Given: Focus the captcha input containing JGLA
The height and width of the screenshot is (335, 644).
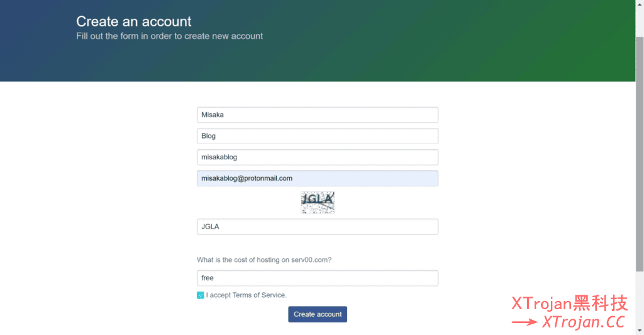Looking at the screenshot, I should click(x=317, y=227).
